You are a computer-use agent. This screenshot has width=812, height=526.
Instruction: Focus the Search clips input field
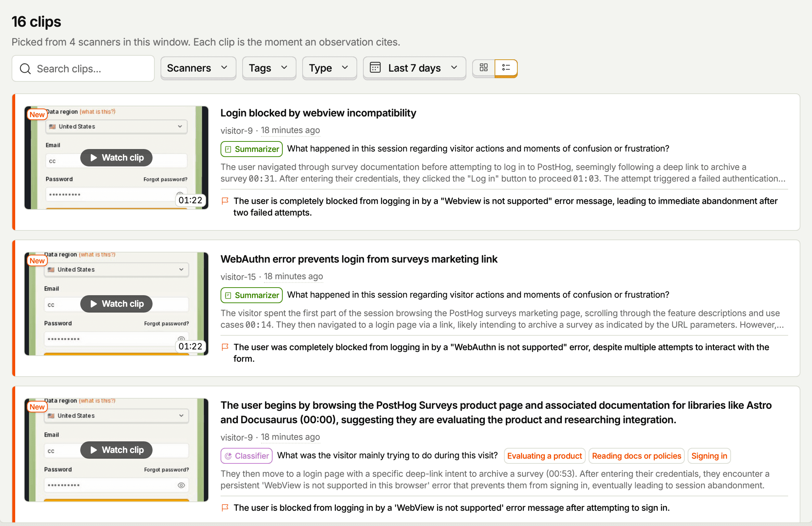(83, 68)
